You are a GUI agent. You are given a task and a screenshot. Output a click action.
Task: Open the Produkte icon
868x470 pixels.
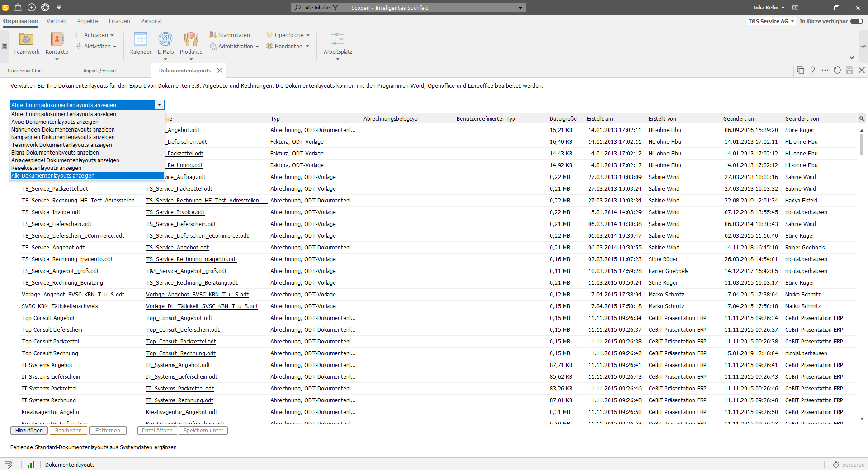pos(191,40)
